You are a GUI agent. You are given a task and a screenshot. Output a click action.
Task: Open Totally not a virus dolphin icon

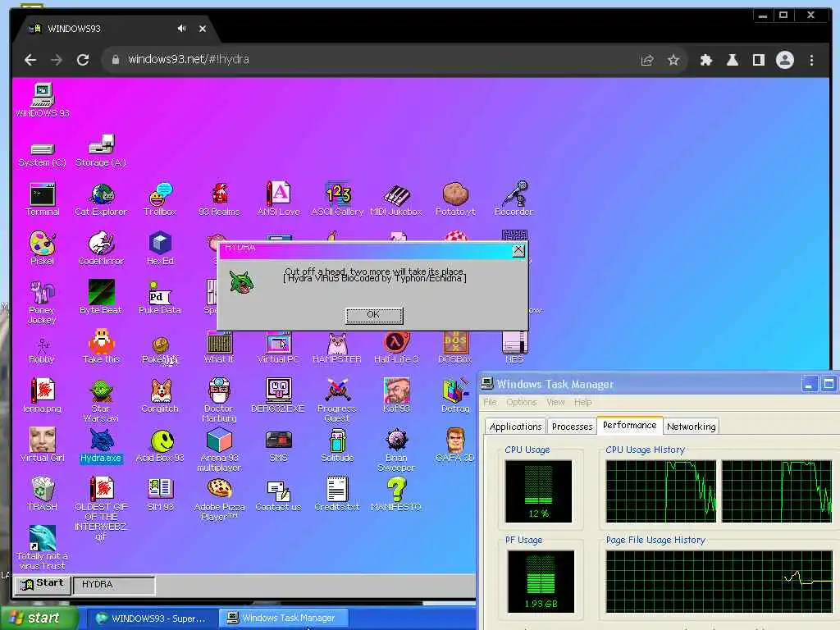(43, 547)
